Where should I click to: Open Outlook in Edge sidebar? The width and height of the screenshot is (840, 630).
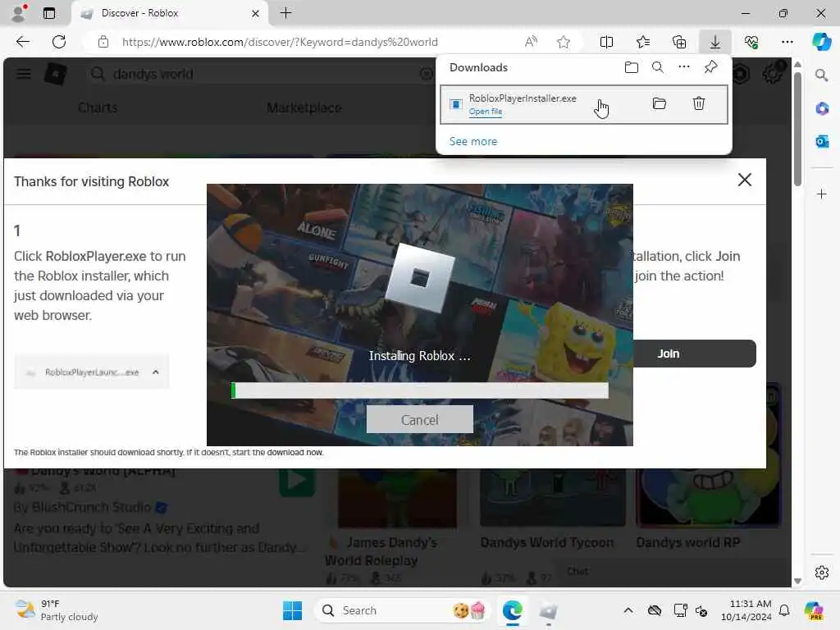(x=821, y=141)
